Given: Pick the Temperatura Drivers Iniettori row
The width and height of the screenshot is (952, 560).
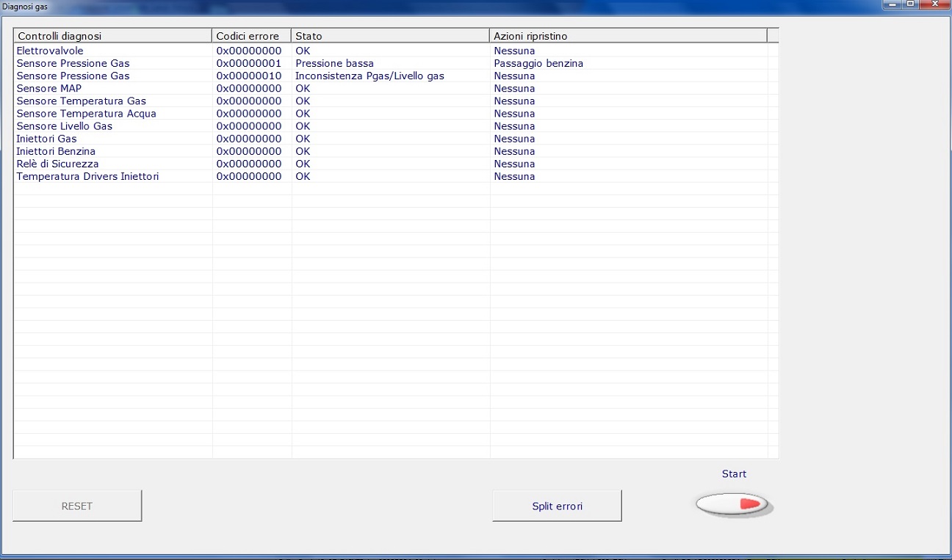Looking at the screenshot, I should [87, 176].
